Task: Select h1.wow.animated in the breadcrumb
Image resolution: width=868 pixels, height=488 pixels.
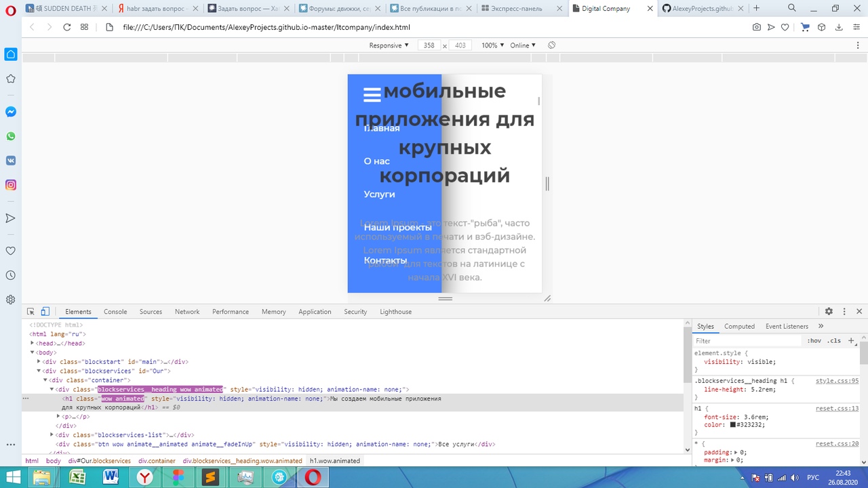Action: point(335,461)
